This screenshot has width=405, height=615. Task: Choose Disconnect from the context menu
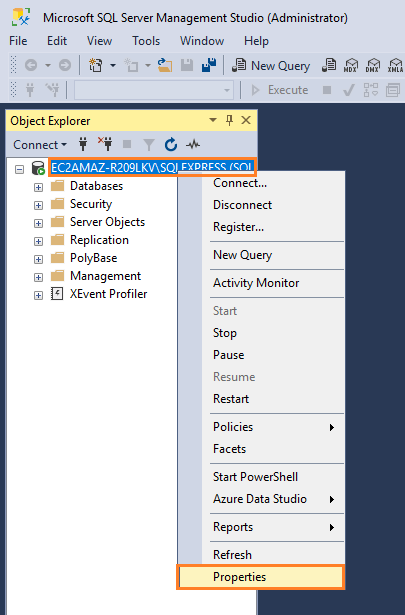(x=262, y=205)
